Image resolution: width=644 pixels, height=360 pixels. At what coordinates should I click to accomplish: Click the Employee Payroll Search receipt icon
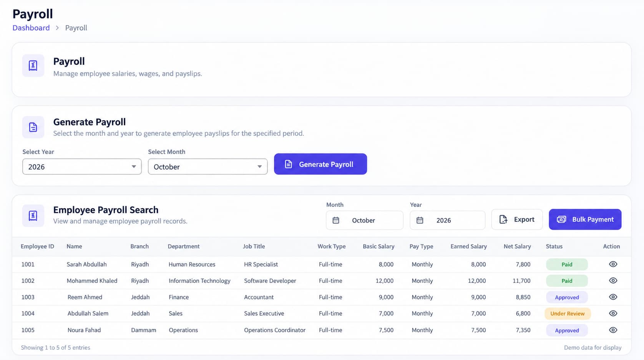[33, 216]
